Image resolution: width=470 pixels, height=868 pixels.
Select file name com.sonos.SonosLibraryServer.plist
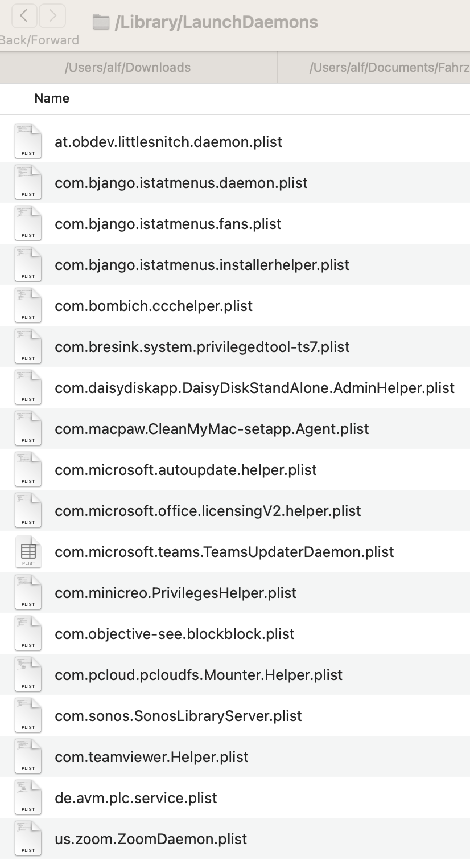point(178,716)
